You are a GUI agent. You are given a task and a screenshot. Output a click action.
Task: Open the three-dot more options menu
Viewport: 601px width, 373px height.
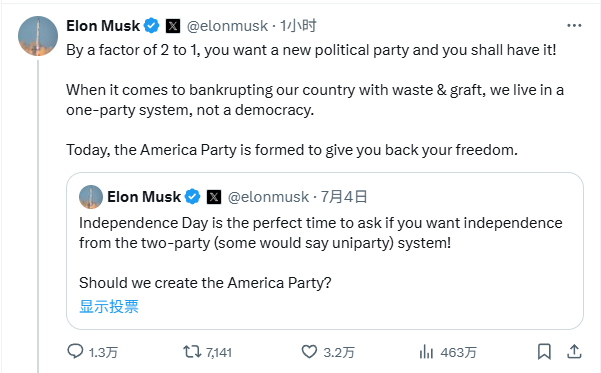tap(574, 26)
